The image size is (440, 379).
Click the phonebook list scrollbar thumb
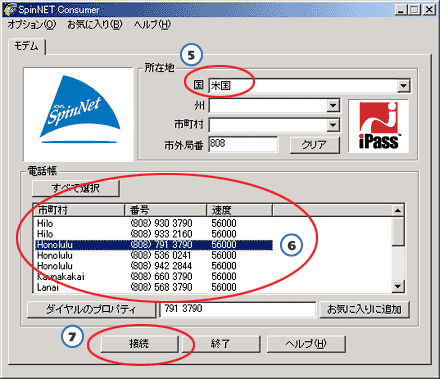click(x=398, y=231)
